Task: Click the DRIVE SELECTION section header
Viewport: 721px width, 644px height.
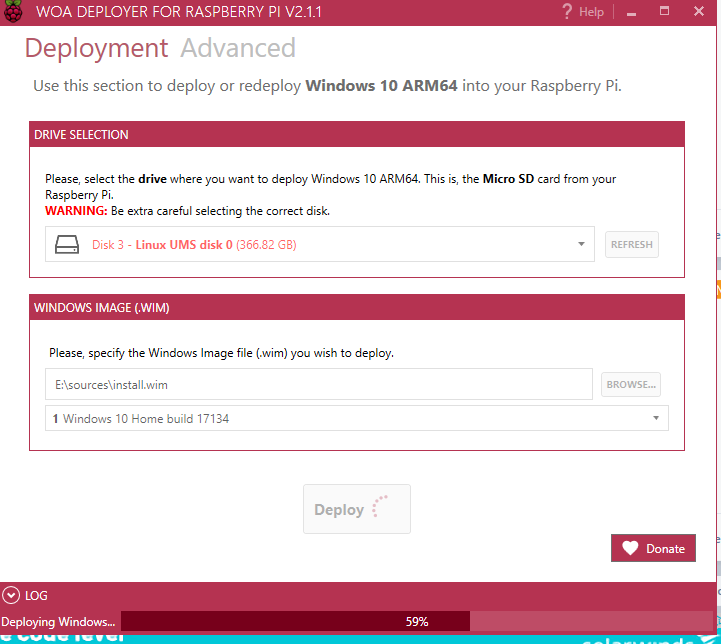Action: tap(357, 135)
